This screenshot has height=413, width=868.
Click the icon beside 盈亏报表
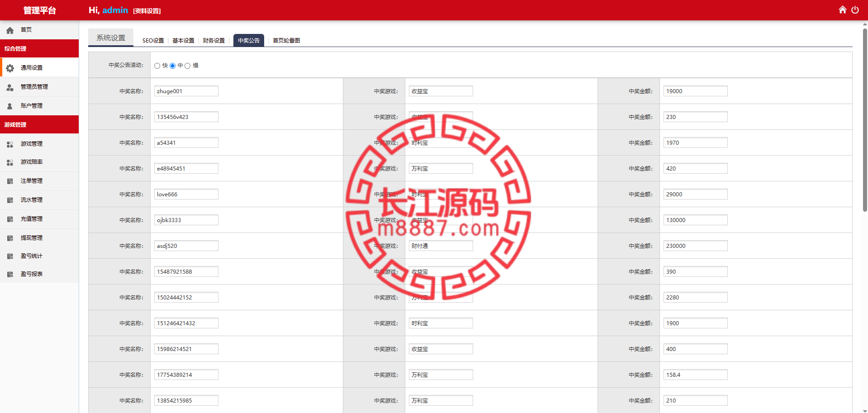[10, 275]
